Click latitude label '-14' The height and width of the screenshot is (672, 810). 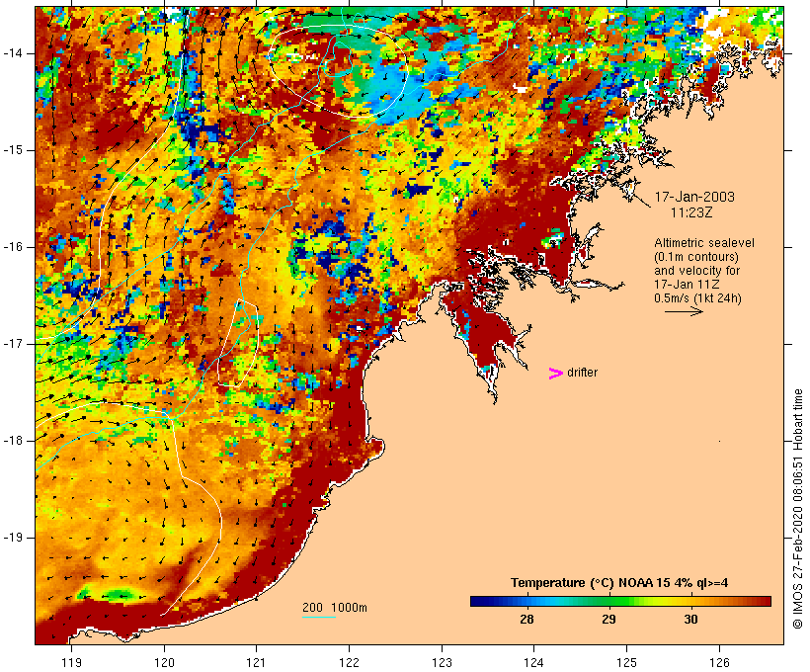[x=12, y=53]
